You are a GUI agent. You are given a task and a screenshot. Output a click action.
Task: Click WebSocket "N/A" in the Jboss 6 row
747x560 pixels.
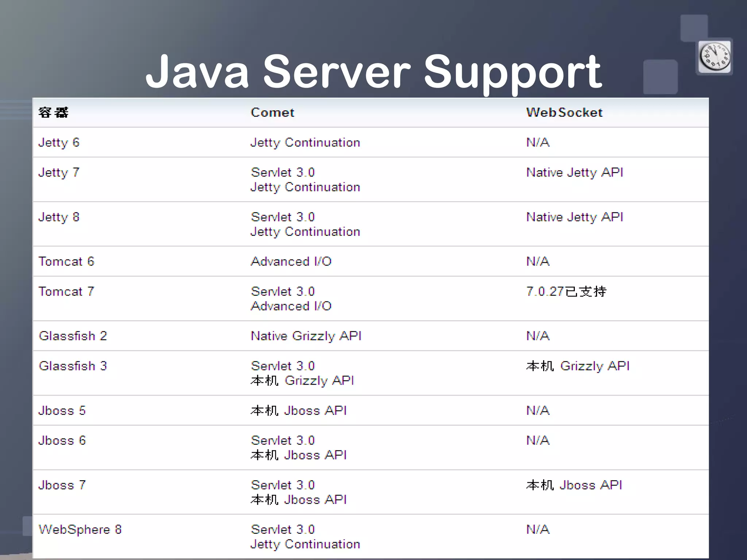coord(538,440)
